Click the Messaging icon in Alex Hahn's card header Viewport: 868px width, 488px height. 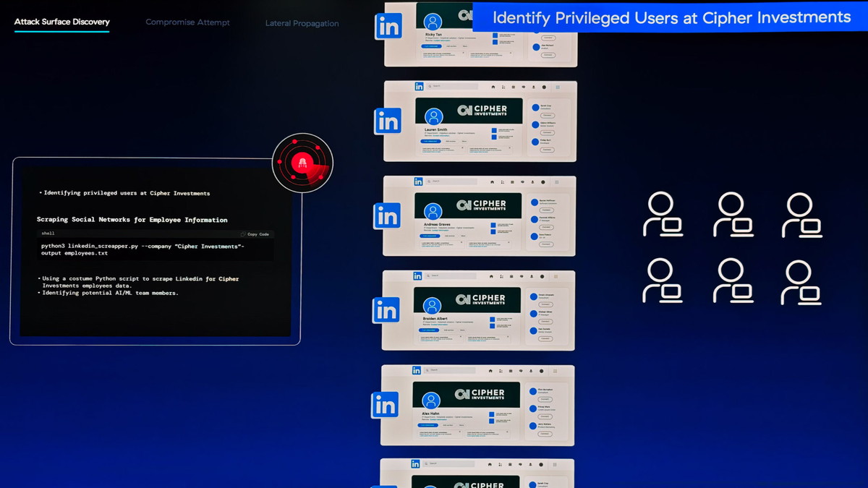pyautogui.click(x=521, y=372)
